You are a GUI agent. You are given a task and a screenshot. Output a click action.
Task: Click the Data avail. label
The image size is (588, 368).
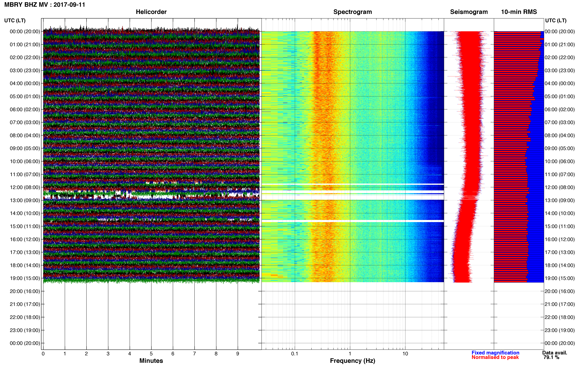[x=555, y=353]
